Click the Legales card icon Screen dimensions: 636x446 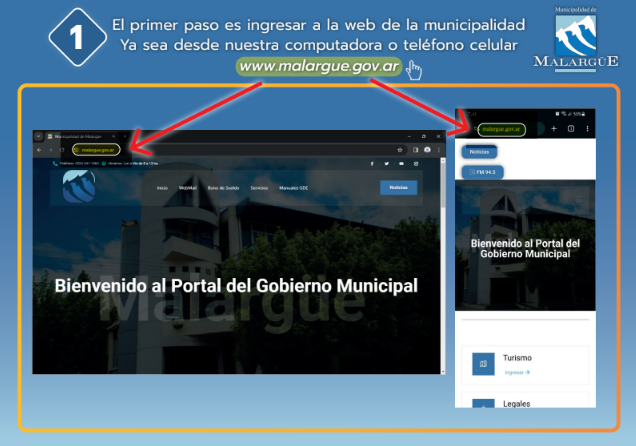coord(483,405)
